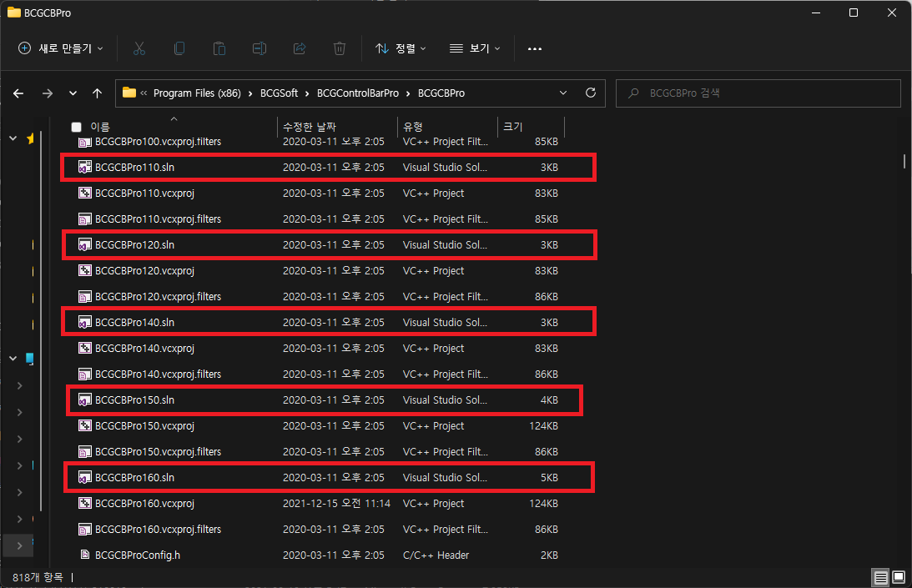
Task: Click the 818개 항목 status bar text
Action: point(38,577)
